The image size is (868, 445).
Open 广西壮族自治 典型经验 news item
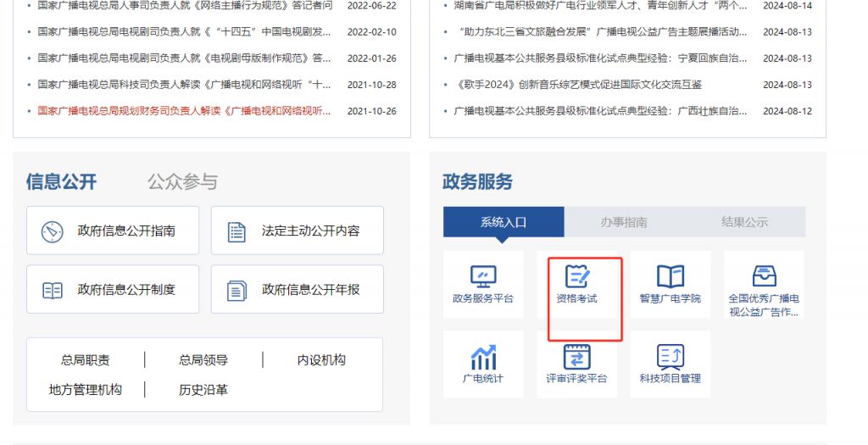tap(600, 111)
